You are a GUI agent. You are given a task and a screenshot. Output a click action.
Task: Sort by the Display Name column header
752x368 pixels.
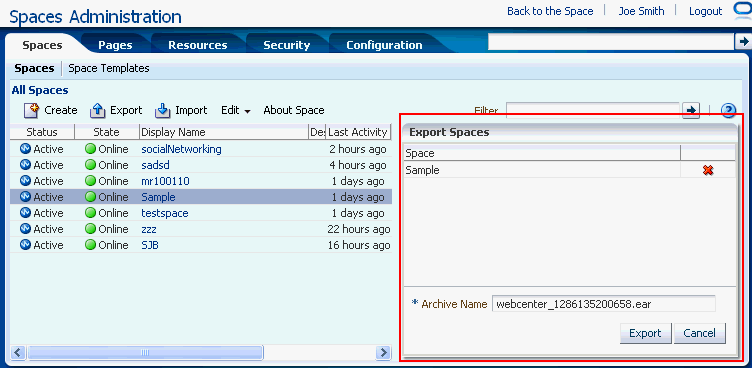(224, 132)
